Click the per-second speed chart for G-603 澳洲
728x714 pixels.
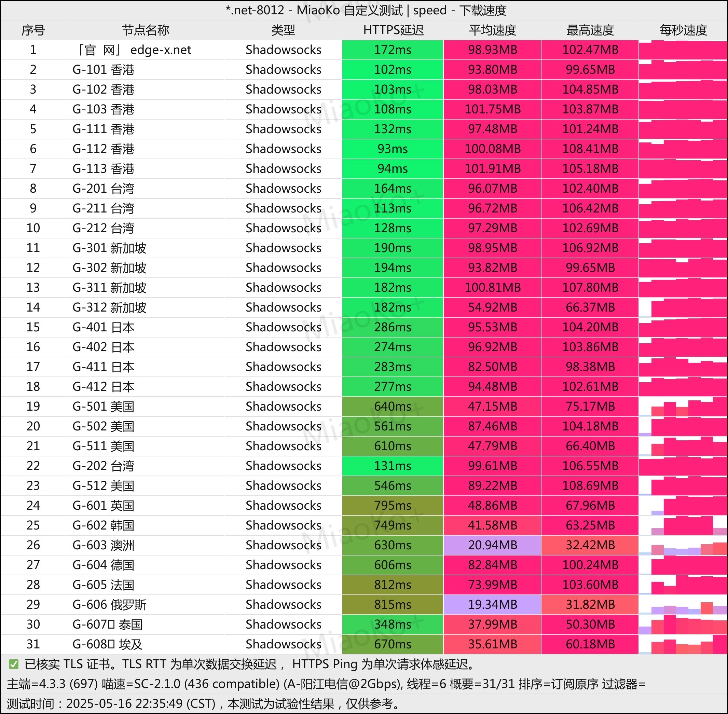(683, 545)
